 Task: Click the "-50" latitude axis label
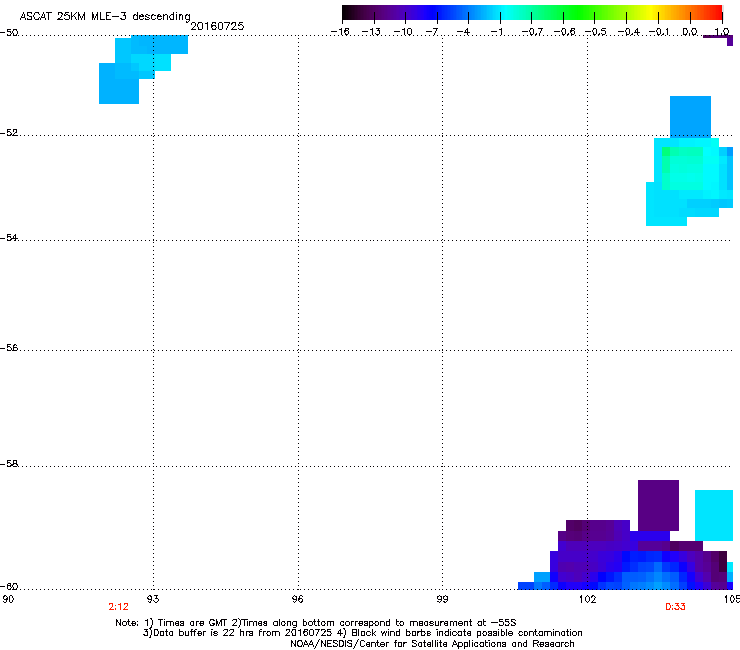click(9, 33)
